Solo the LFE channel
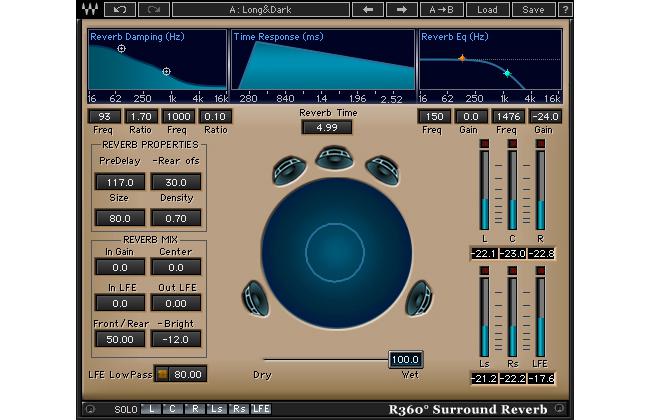The width and height of the screenshot is (650, 420). click(x=260, y=409)
